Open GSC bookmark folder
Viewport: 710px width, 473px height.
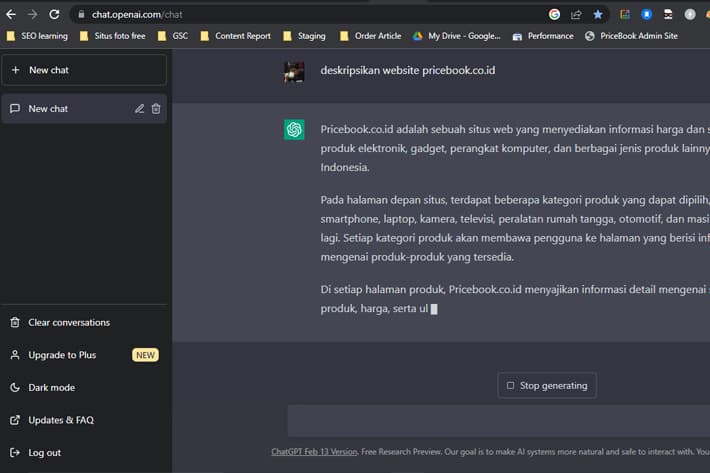click(173, 36)
